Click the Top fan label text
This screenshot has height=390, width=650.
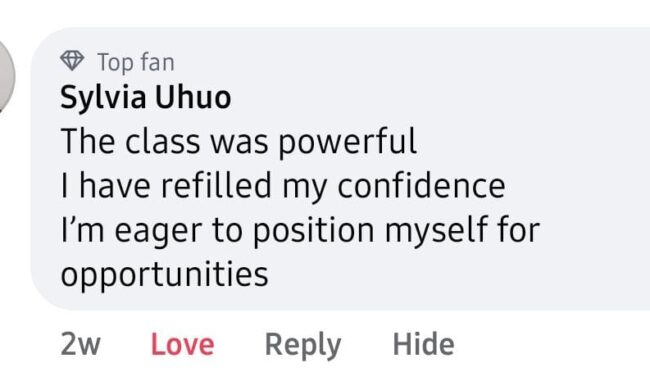tap(136, 63)
